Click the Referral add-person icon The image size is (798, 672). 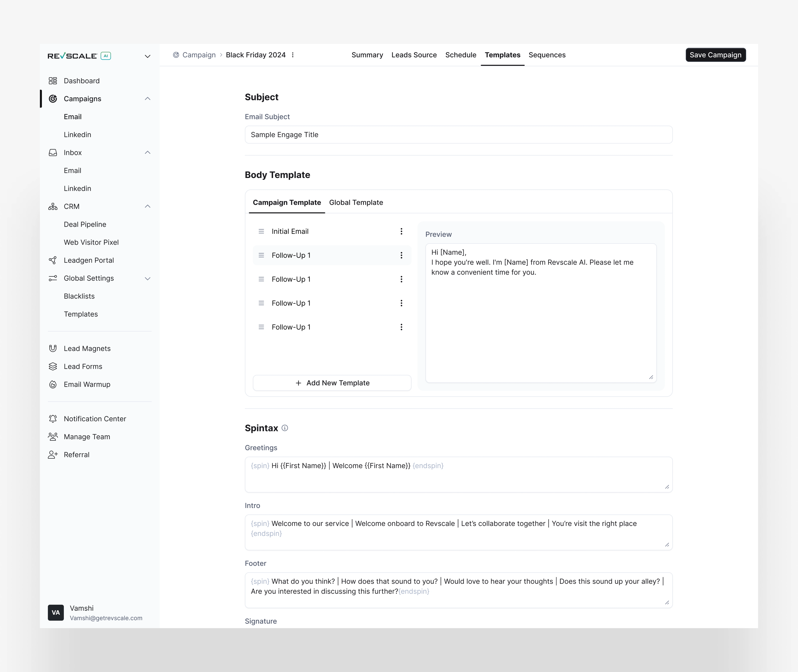(53, 455)
